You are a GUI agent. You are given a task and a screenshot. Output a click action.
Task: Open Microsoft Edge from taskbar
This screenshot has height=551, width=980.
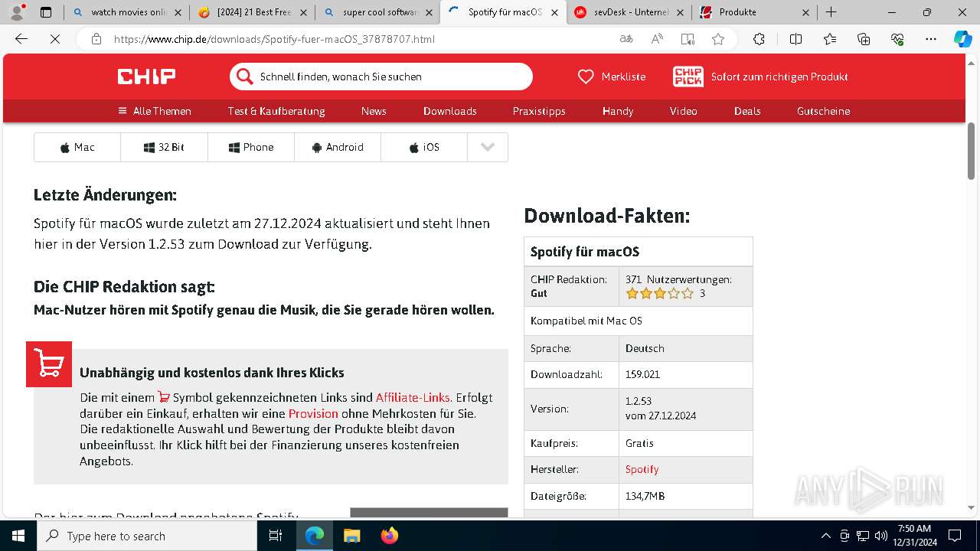(315, 536)
